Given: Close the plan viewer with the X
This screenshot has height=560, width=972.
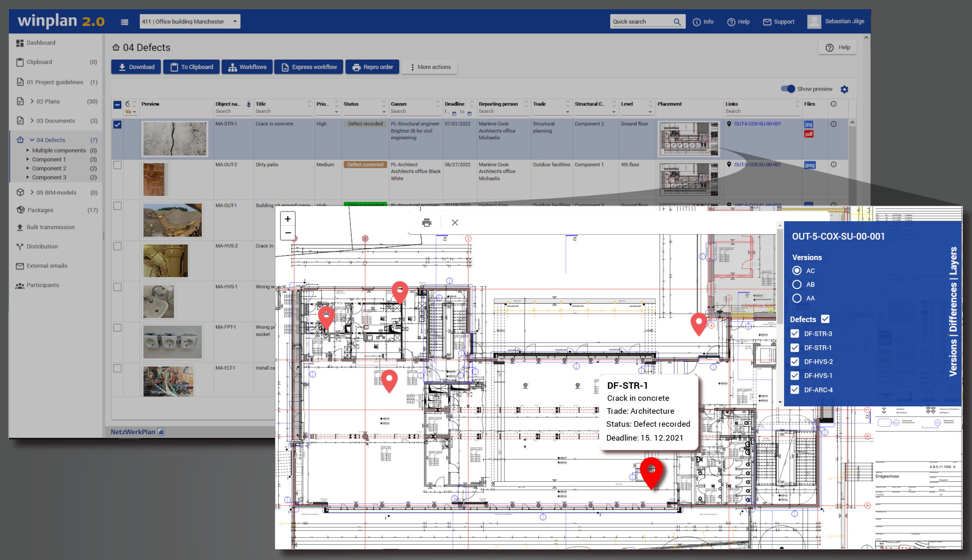Looking at the screenshot, I should point(455,223).
